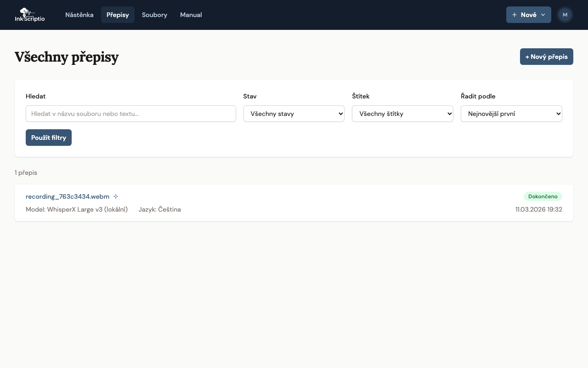Click the + Nový přepis button
The image size is (588, 368).
tap(546, 57)
